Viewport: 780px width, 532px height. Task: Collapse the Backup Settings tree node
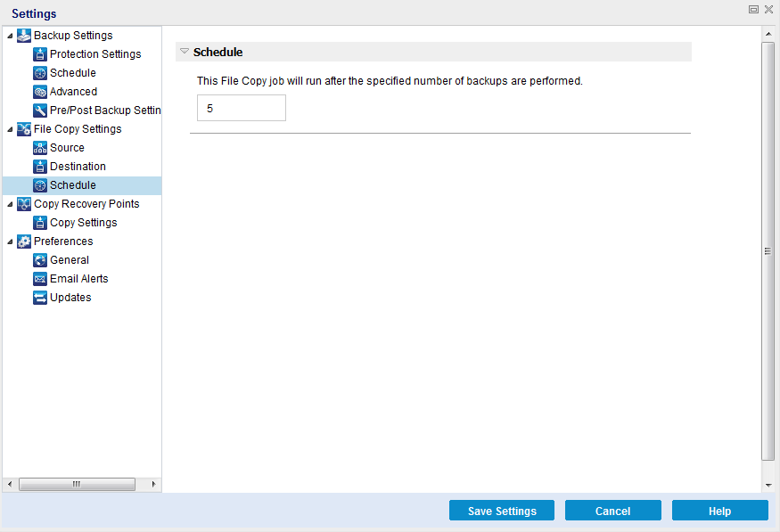(x=10, y=35)
